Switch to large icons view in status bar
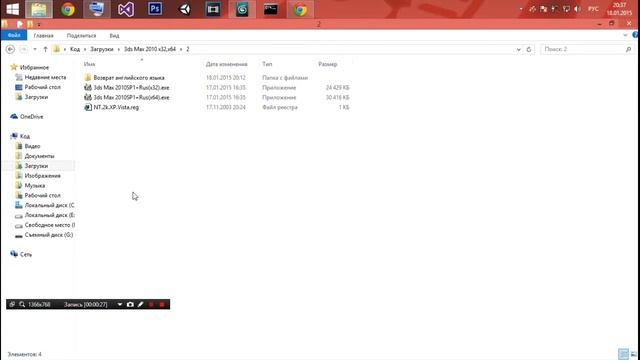The image size is (640, 360). click(634, 354)
